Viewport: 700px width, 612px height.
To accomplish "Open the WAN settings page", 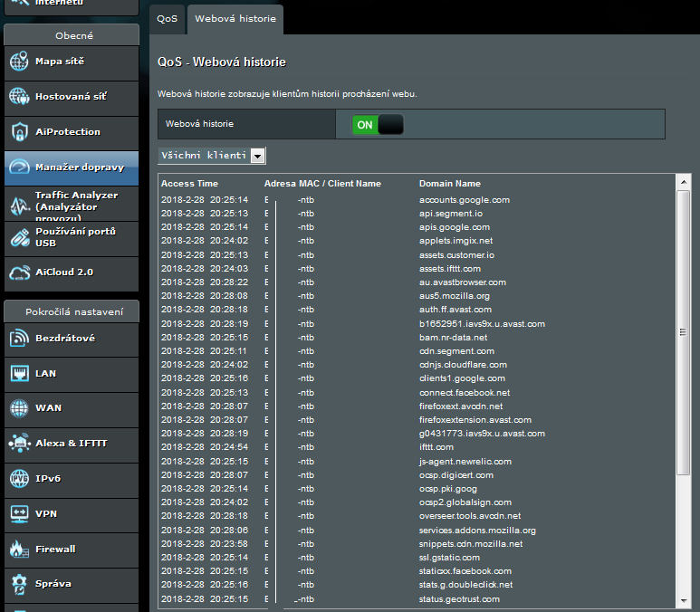I will click(x=48, y=408).
